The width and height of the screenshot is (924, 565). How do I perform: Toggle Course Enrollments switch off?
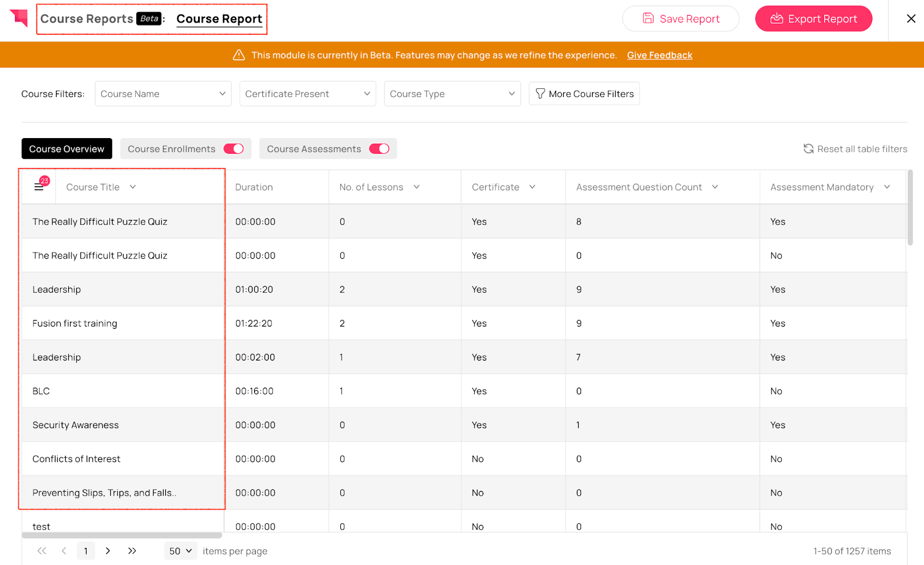234,149
